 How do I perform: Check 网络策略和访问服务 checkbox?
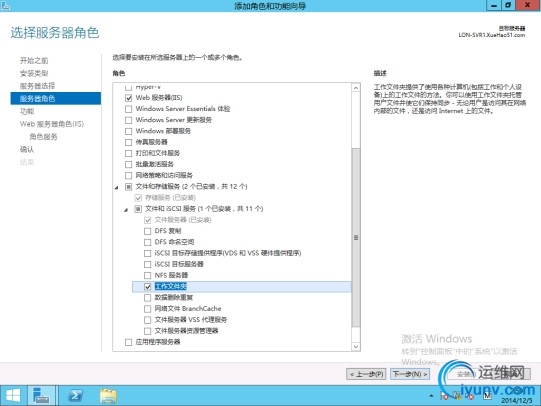128,176
